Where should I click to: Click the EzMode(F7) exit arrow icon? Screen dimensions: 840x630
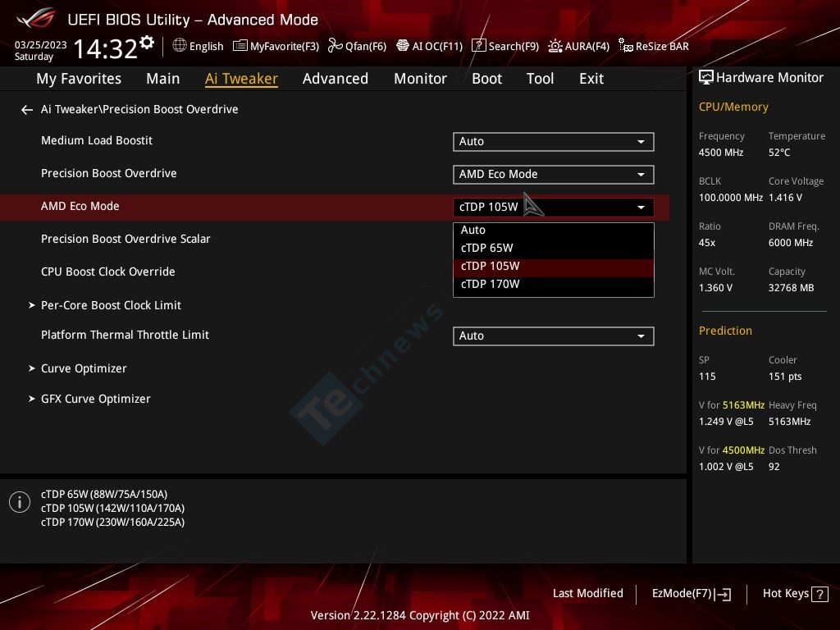pos(723,594)
